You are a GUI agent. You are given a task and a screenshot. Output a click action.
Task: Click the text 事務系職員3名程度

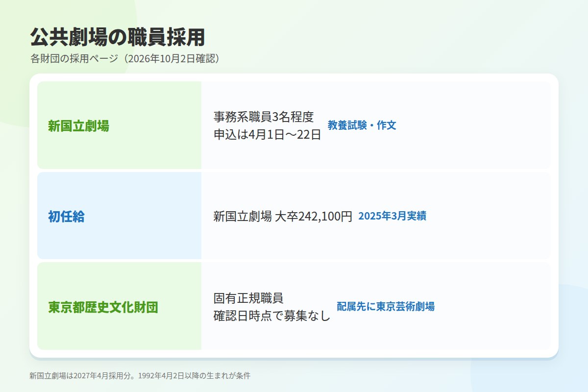pyautogui.click(x=263, y=117)
